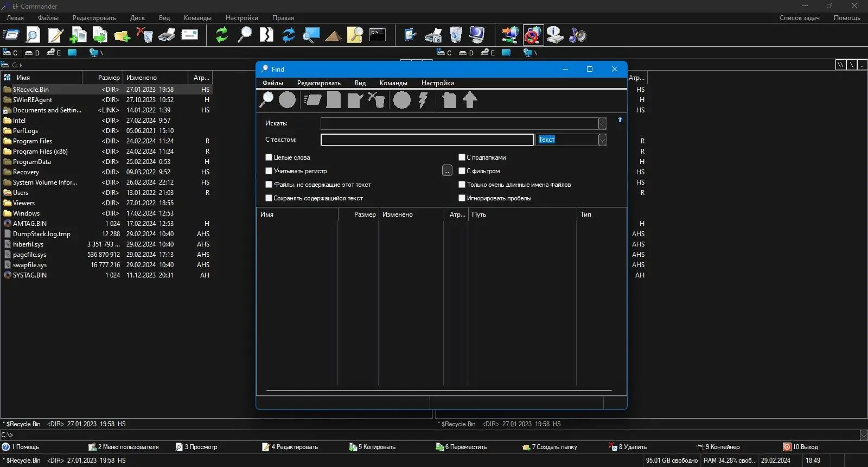Viewport: 868px width, 467px height.
Task: Open the Диск menu in main menu bar
Action: (x=137, y=18)
